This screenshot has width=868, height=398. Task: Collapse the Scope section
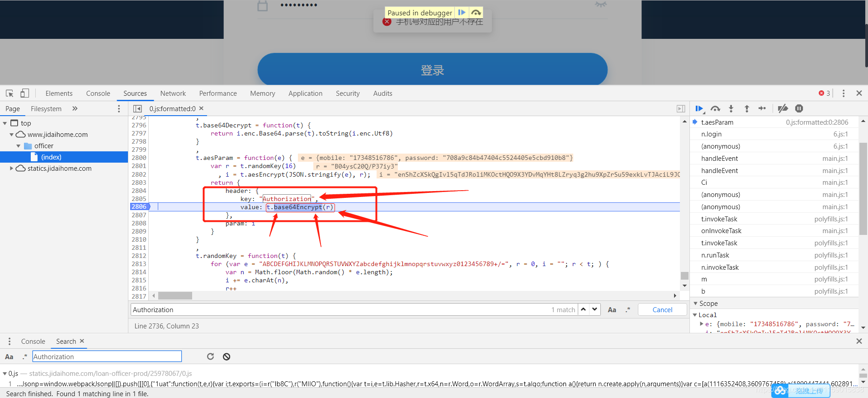(696, 303)
